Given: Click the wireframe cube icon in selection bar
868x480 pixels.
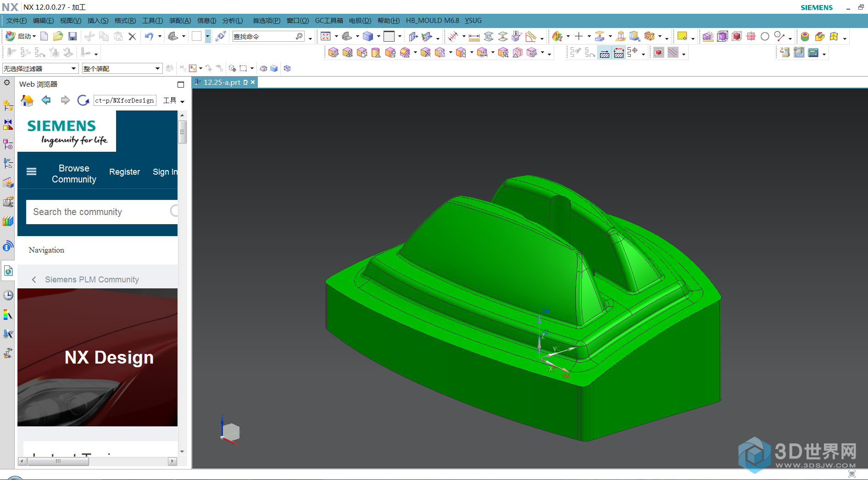Looking at the screenshot, I should click(287, 68).
